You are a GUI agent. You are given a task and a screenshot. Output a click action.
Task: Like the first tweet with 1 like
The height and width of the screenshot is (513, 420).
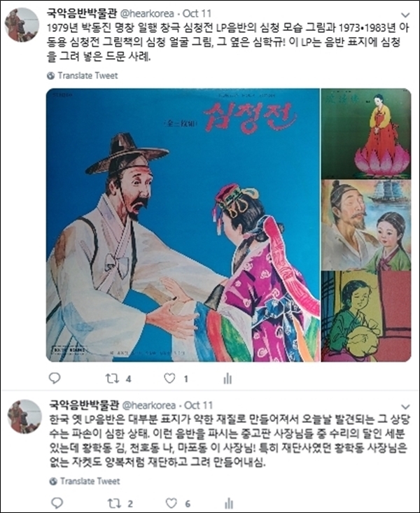(169, 379)
